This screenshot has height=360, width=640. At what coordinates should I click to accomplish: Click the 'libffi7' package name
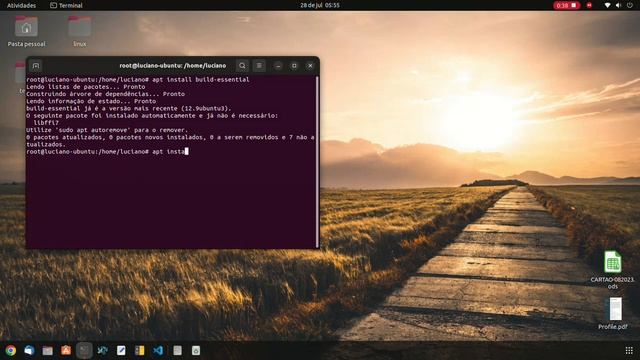(46, 122)
